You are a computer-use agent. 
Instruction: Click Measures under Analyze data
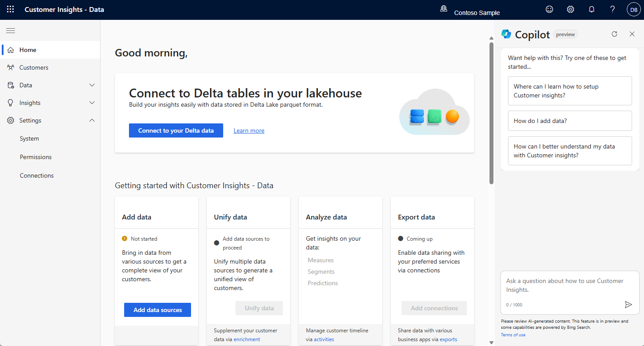click(x=321, y=260)
